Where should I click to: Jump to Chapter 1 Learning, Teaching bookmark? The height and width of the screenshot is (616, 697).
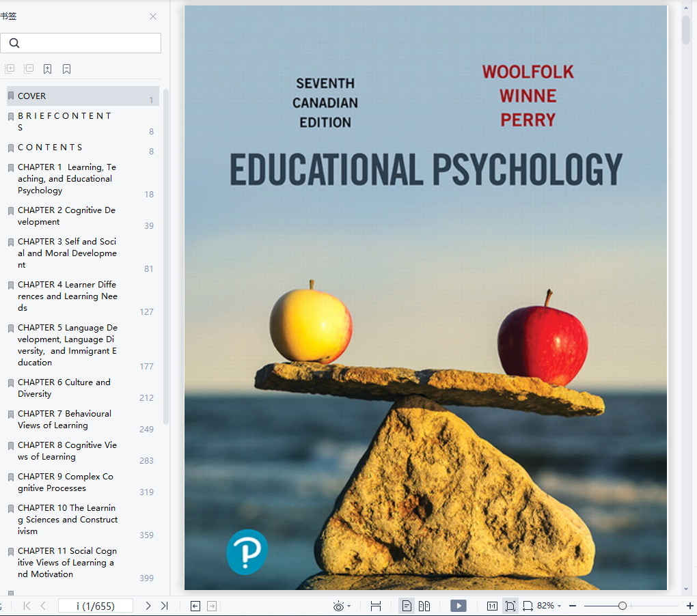pos(83,178)
